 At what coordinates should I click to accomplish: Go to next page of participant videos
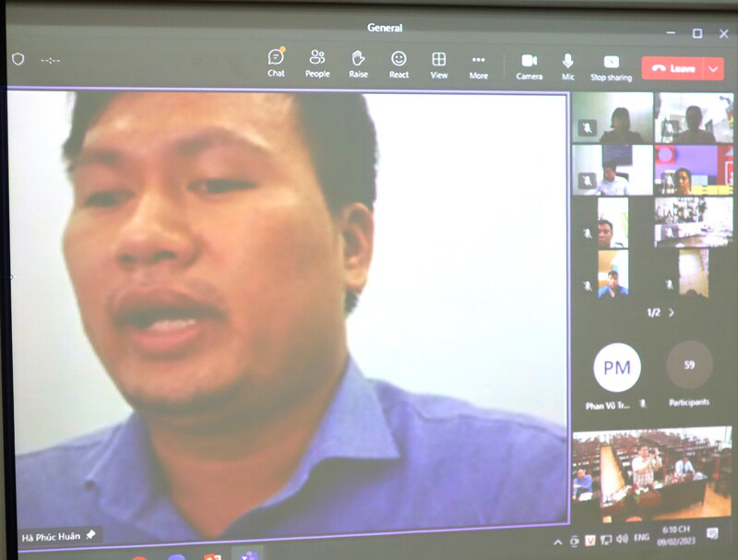(x=671, y=313)
